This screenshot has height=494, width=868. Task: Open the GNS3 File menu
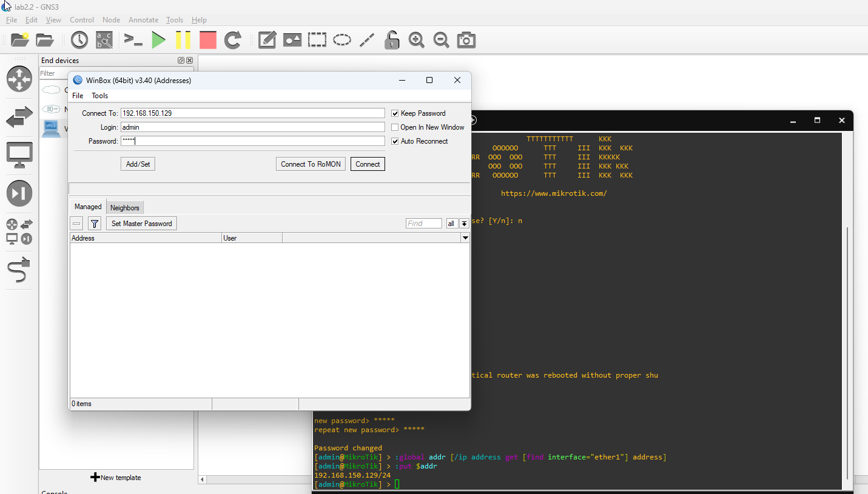(x=12, y=20)
